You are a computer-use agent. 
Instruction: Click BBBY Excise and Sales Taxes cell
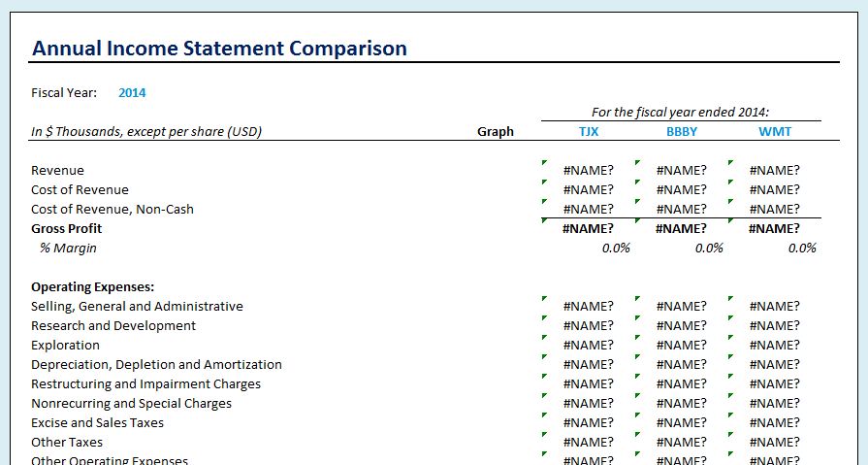(682, 422)
